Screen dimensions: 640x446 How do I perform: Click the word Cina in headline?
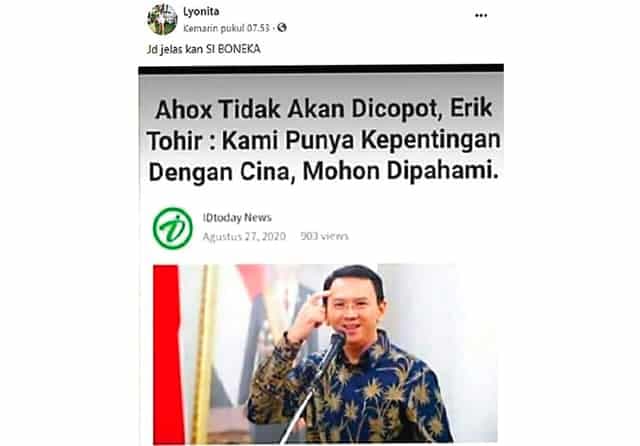pyautogui.click(x=268, y=172)
